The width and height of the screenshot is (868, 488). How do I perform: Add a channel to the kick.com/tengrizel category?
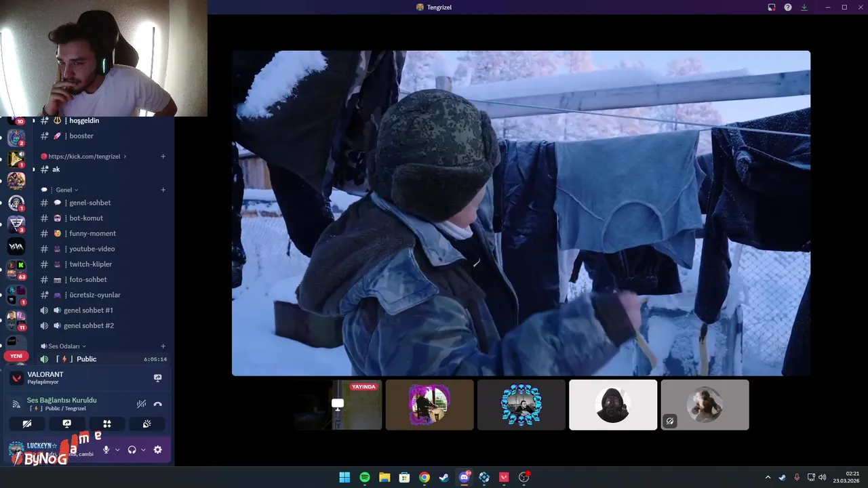point(163,157)
